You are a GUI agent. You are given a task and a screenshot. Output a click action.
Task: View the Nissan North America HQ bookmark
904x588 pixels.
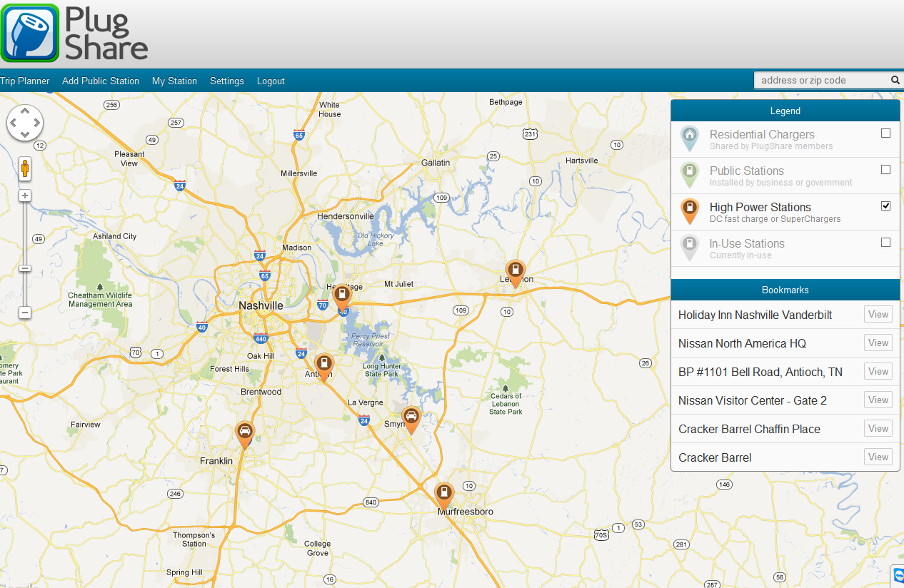click(878, 343)
